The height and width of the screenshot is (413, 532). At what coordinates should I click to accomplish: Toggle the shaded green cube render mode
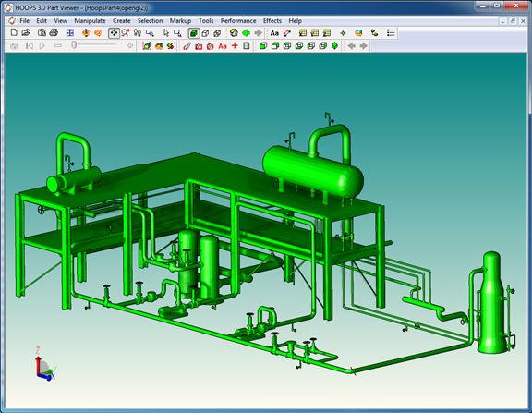[193, 33]
